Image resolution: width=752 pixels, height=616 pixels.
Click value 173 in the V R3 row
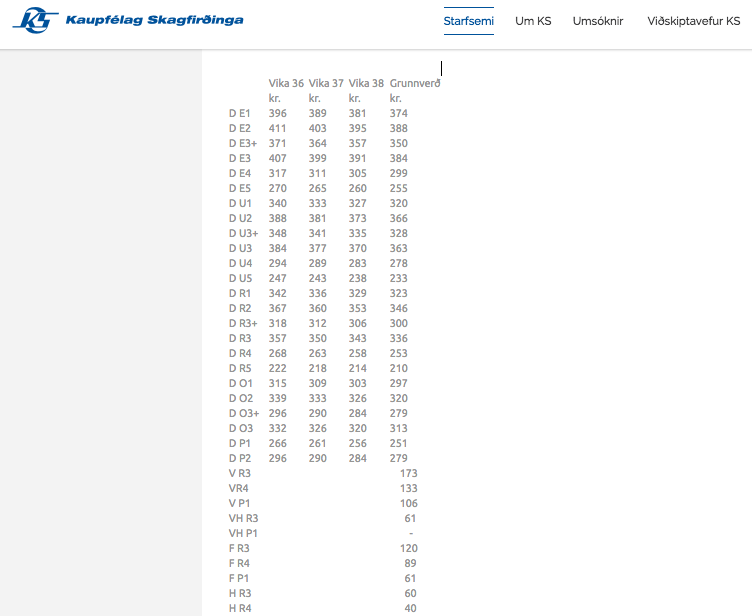click(408, 473)
